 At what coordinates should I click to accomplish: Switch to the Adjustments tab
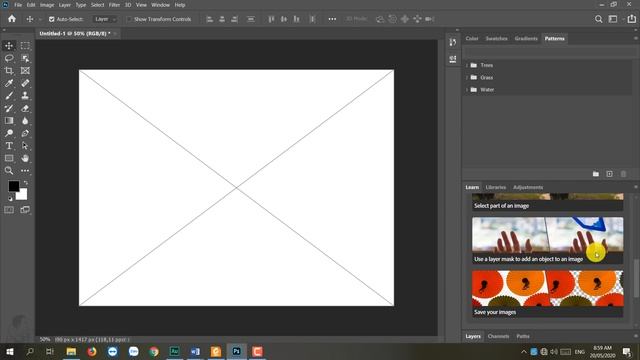pos(528,187)
